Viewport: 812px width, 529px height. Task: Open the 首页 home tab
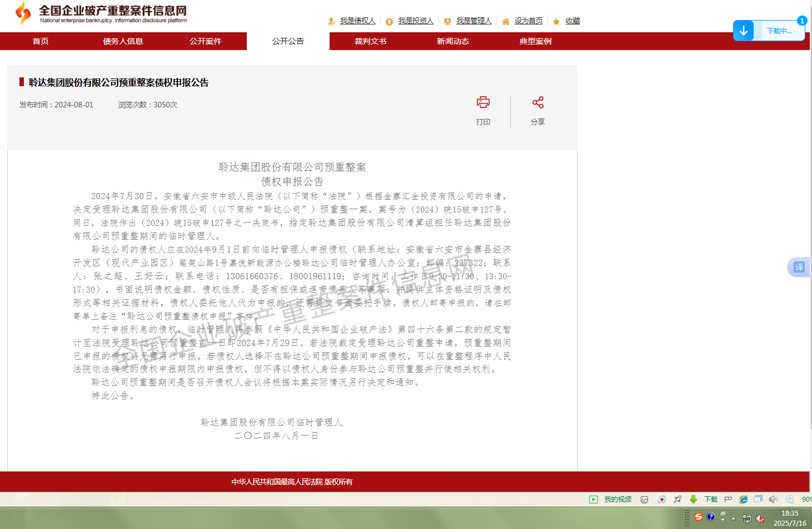pos(41,41)
